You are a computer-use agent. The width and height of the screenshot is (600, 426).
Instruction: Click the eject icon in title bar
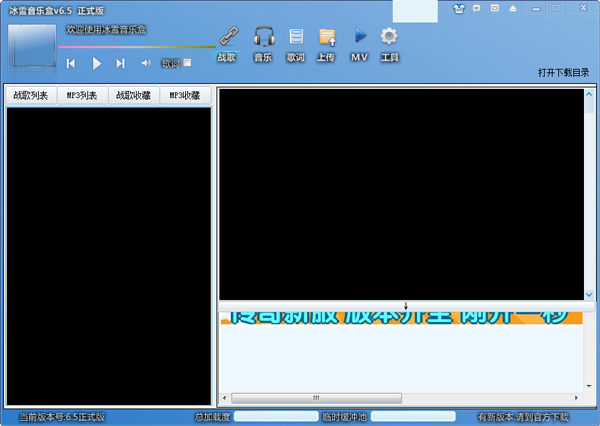point(511,8)
